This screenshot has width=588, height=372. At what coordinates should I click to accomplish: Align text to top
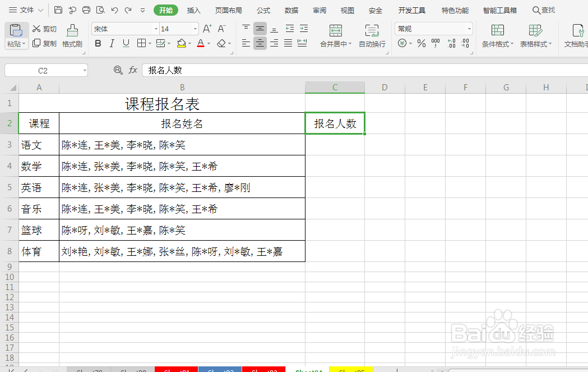246,29
